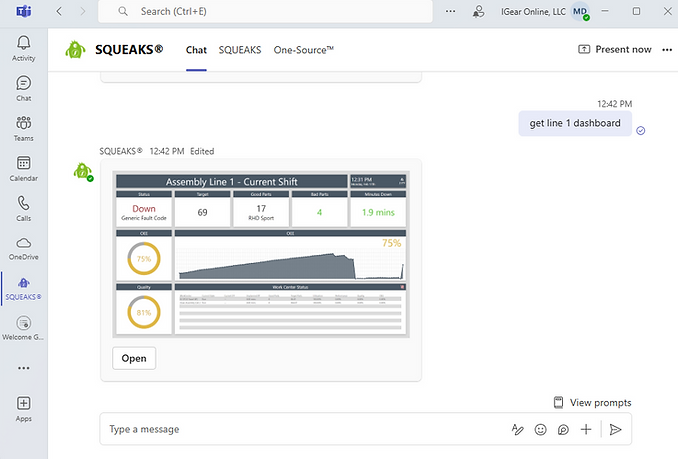This screenshot has width=678, height=459.
Task: Open Calls from the sidebar
Action: tap(23, 207)
